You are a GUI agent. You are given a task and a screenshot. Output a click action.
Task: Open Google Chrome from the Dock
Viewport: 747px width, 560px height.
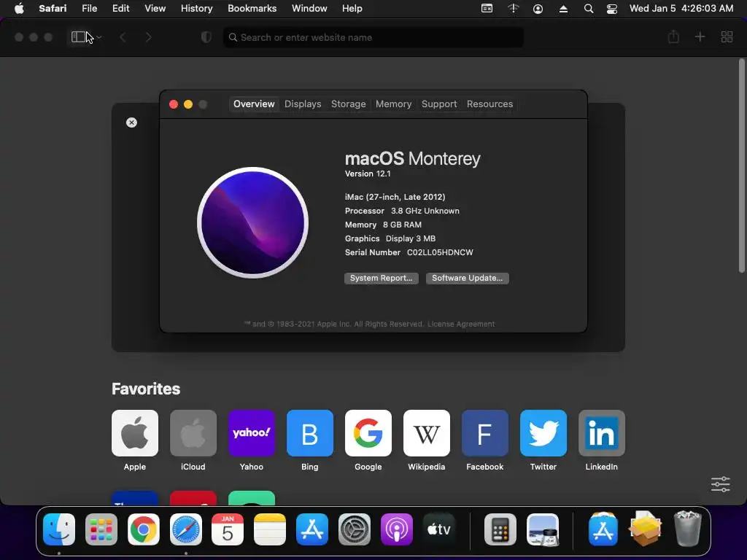(144, 529)
